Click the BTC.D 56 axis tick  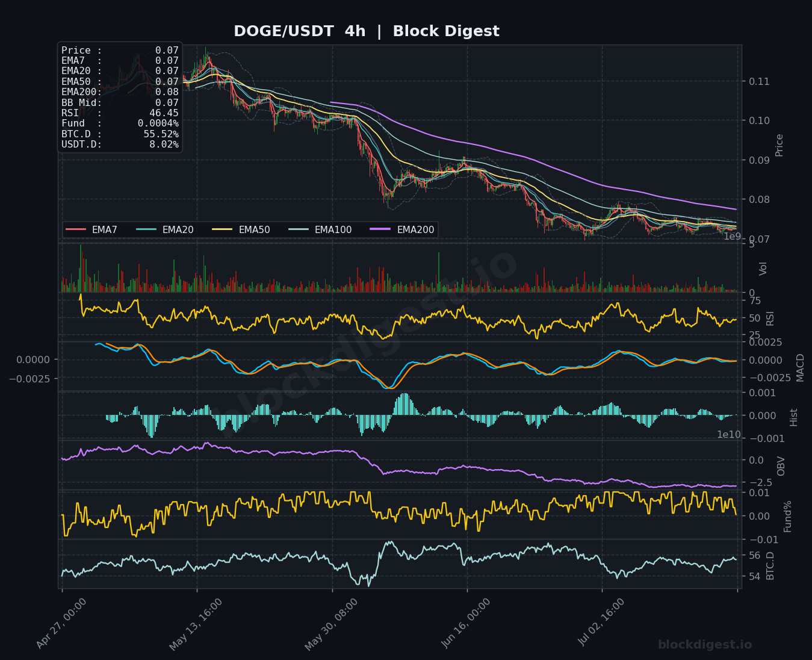(x=754, y=555)
